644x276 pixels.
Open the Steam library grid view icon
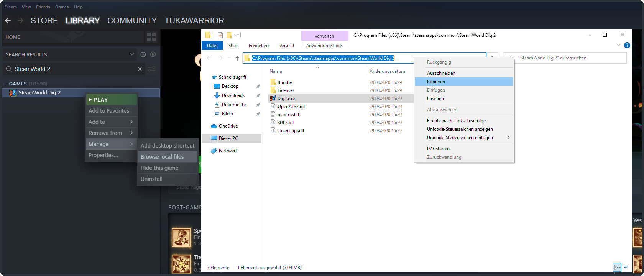coord(151,37)
